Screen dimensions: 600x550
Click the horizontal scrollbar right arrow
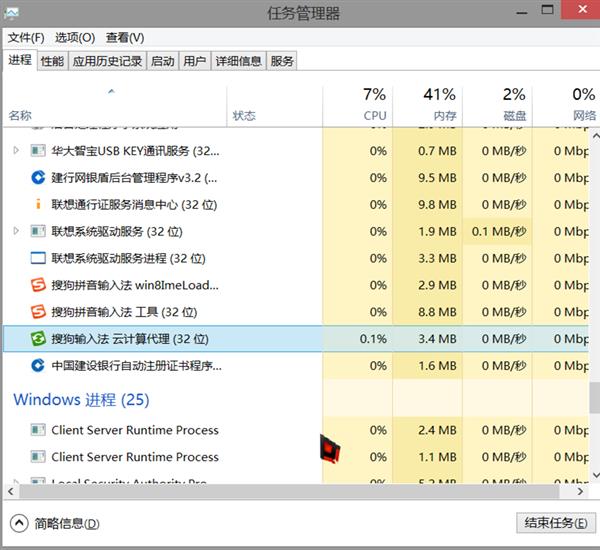point(580,491)
